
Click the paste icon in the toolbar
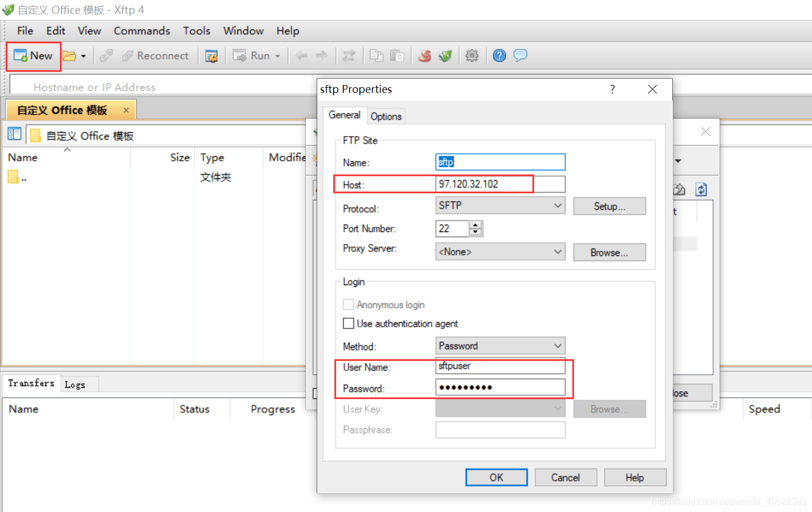[397, 55]
